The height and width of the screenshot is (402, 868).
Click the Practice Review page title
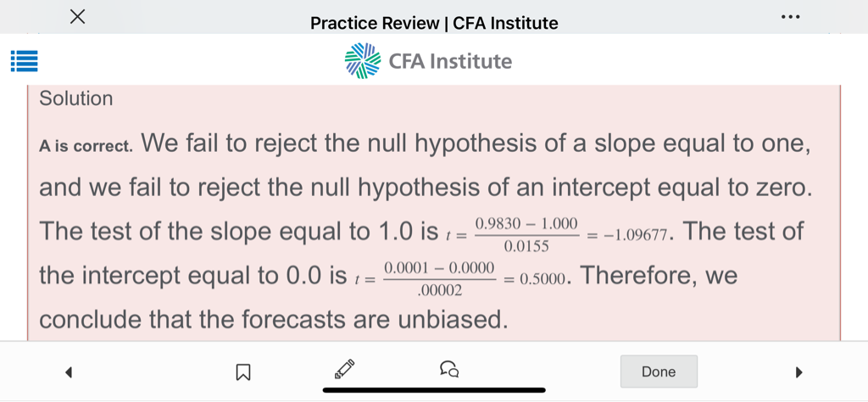[x=434, y=23]
